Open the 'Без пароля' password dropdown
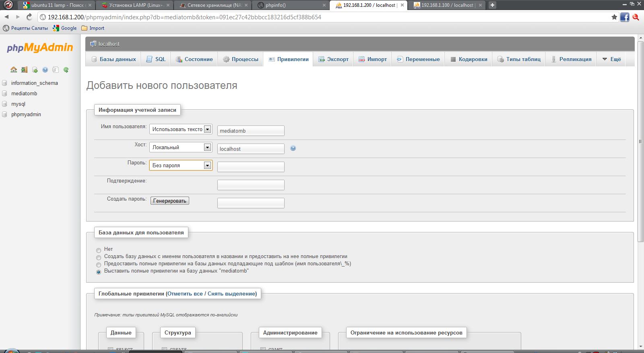Image resolution: width=644 pixels, height=353 pixels. tap(181, 165)
